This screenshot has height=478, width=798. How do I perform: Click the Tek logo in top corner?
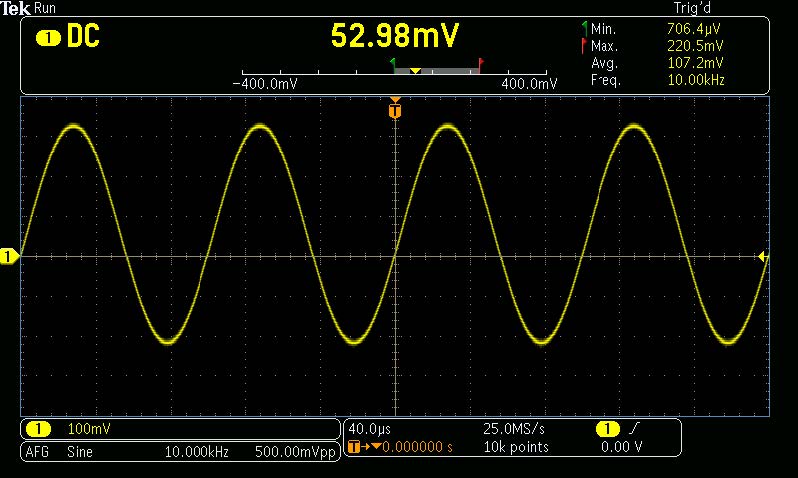pyautogui.click(x=15, y=8)
